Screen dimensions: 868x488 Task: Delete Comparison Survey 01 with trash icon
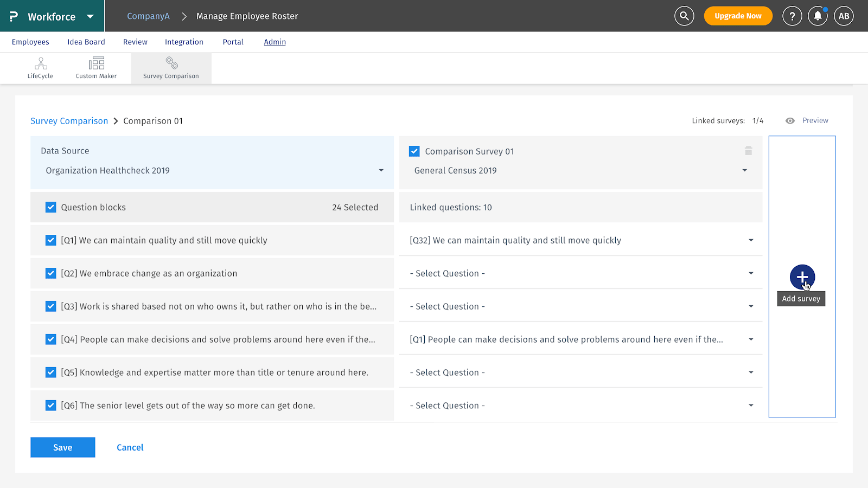click(748, 151)
